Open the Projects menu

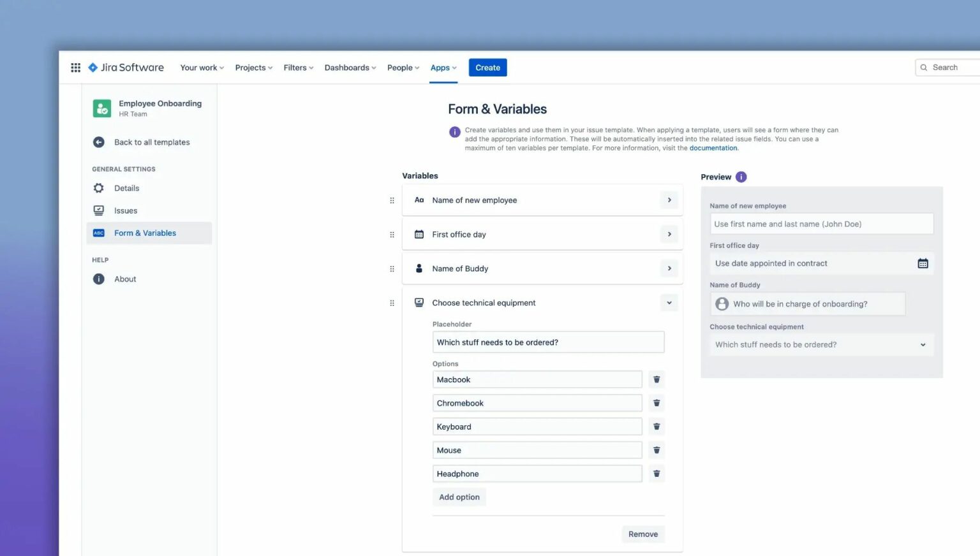(253, 68)
